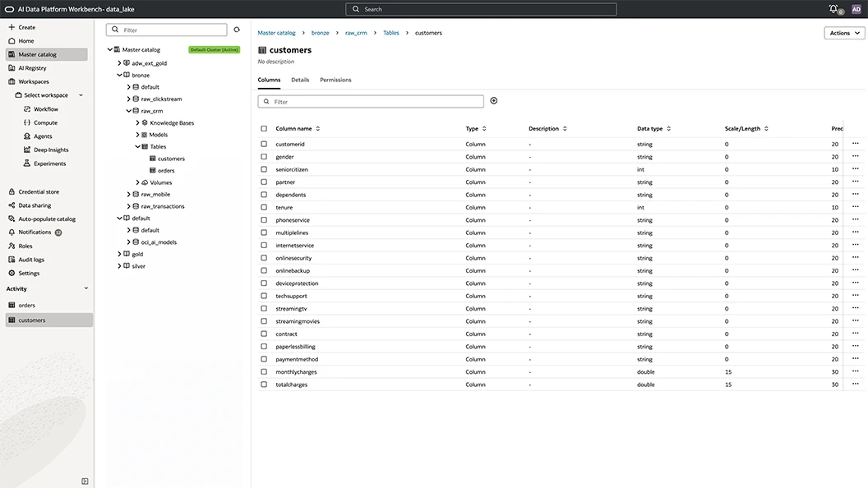868x488 pixels.
Task: Check the monthlycharges row checkbox
Action: point(264,372)
